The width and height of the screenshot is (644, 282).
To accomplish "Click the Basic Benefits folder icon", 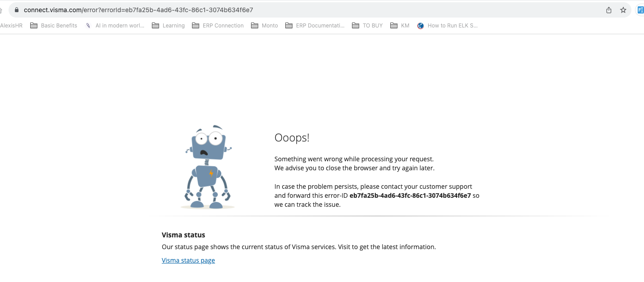I will click(34, 25).
